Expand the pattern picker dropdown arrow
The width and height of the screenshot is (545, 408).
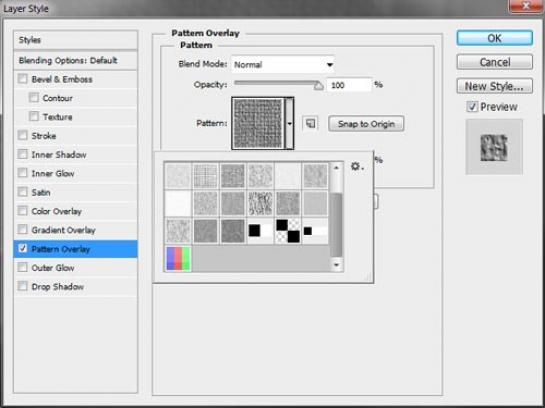pyautogui.click(x=289, y=123)
